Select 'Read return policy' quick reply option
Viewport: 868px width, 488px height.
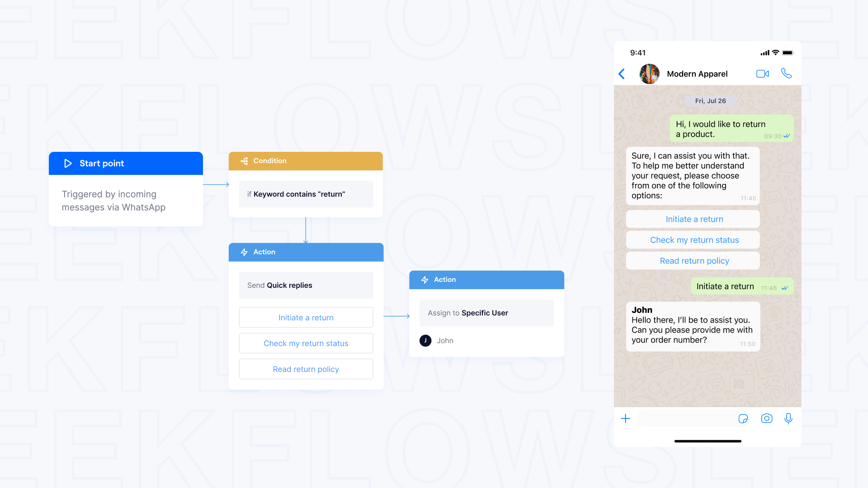pos(307,369)
